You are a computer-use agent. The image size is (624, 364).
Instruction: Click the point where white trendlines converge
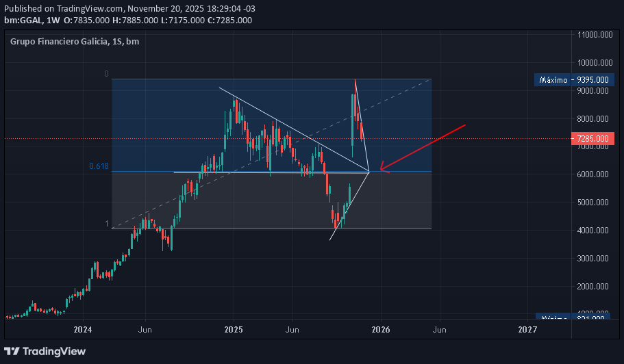[x=369, y=171]
